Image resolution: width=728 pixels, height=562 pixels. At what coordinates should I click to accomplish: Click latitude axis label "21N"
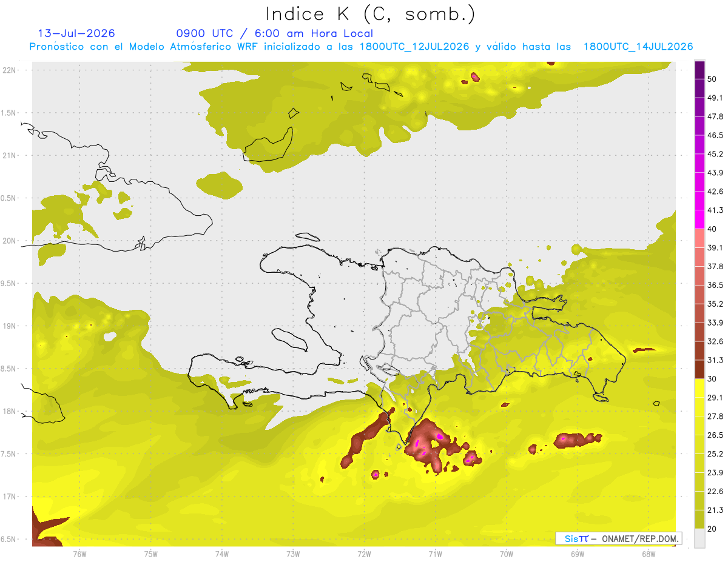tap(10, 156)
